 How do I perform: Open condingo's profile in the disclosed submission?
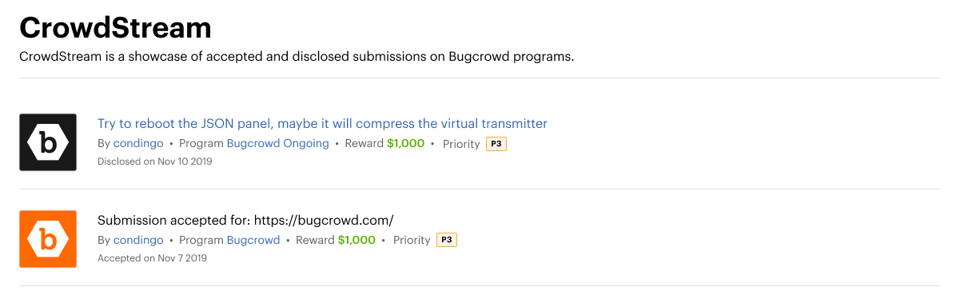pos(138,144)
